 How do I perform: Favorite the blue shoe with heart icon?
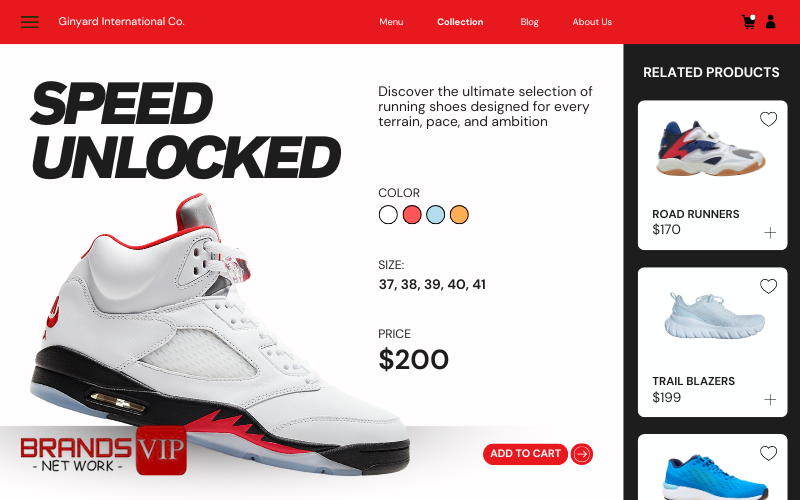768,453
